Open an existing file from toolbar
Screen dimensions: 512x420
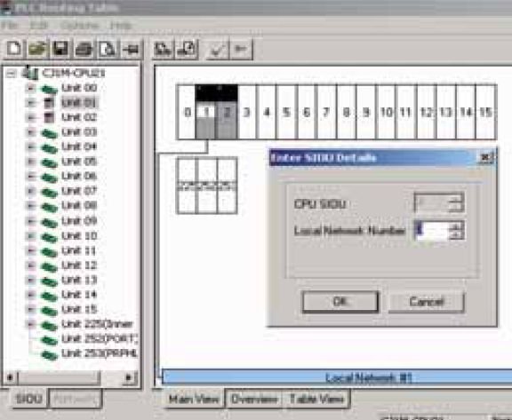(x=37, y=49)
